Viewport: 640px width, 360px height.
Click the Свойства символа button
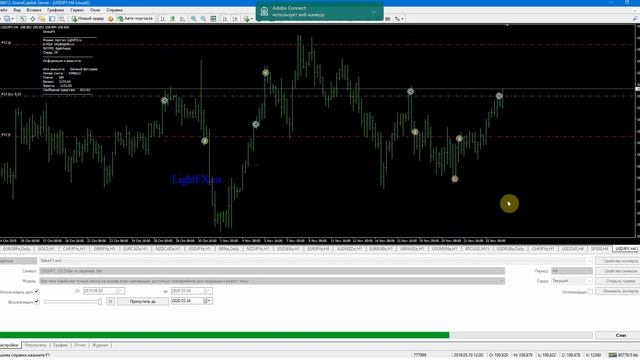(618, 271)
